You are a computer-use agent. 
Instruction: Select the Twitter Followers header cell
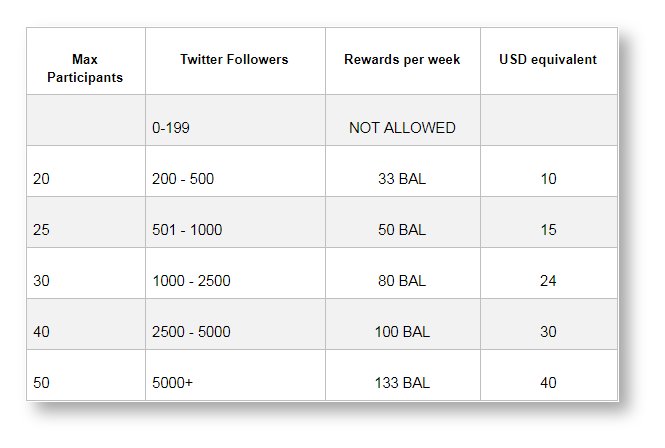tap(234, 59)
